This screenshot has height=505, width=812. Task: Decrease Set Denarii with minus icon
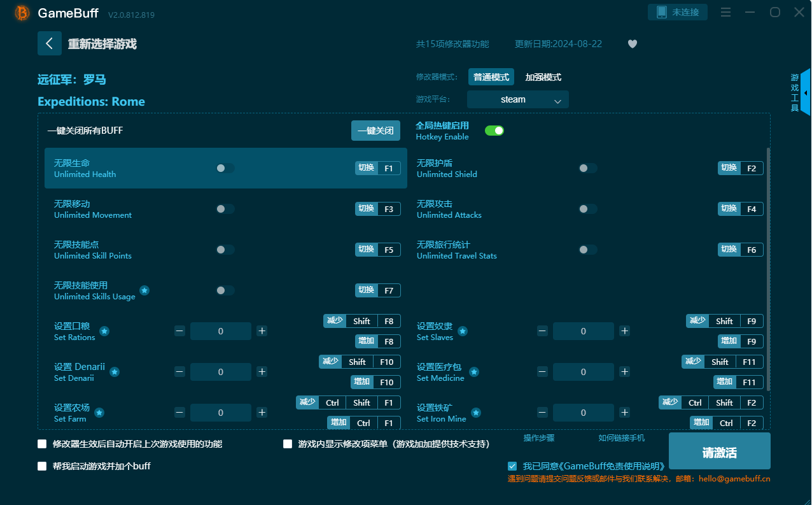[x=179, y=372]
